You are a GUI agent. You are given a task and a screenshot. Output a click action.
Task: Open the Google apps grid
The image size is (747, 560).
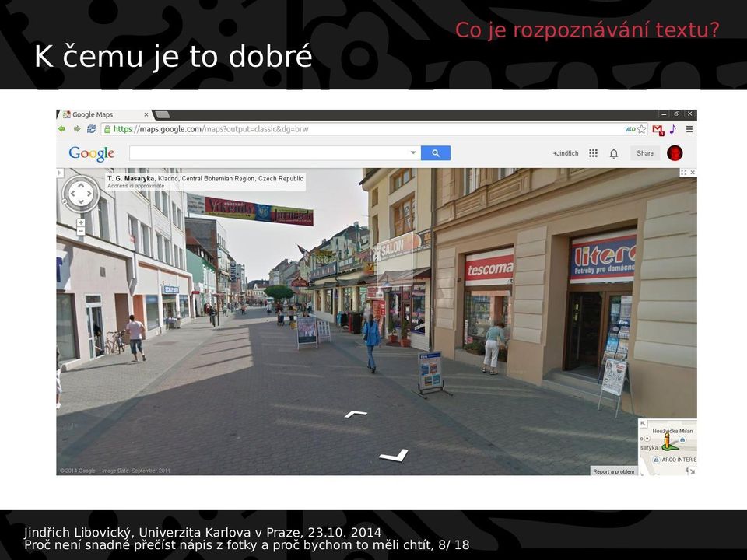[593, 153]
